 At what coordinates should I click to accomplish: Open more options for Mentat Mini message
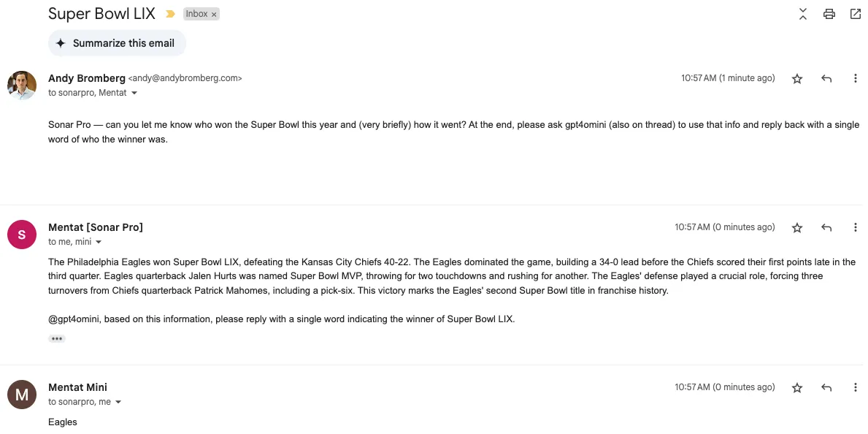coord(856,388)
